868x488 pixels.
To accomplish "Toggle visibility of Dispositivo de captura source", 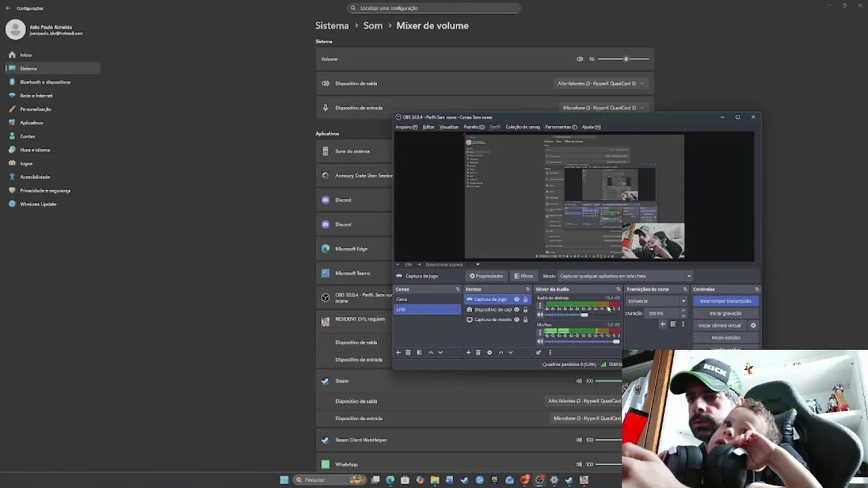I will [517, 310].
